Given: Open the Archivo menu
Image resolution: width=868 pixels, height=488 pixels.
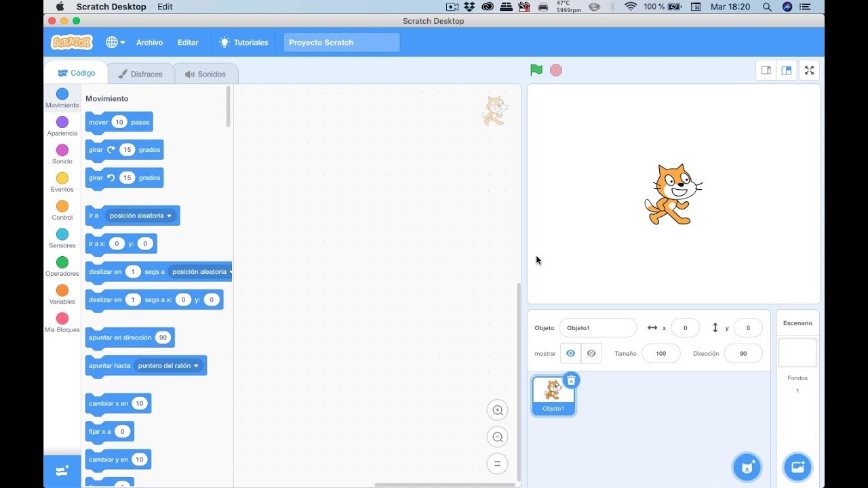Looking at the screenshot, I should point(149,42).
